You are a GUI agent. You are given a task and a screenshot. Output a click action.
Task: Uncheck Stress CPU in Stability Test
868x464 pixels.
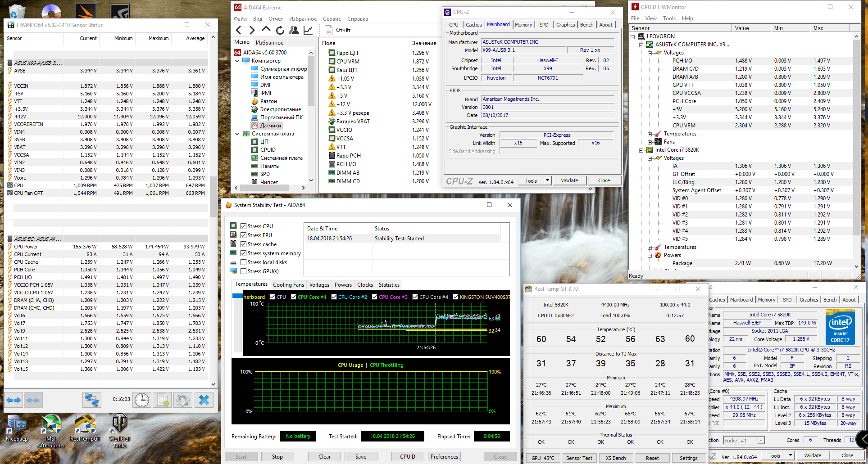point(244,226)
